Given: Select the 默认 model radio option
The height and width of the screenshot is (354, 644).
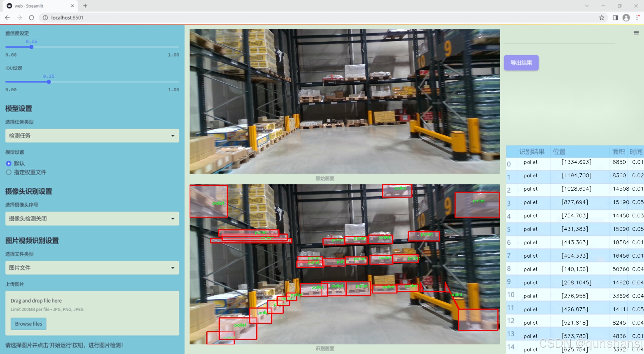Looking at the screenshot, I should tap(9, 163).
